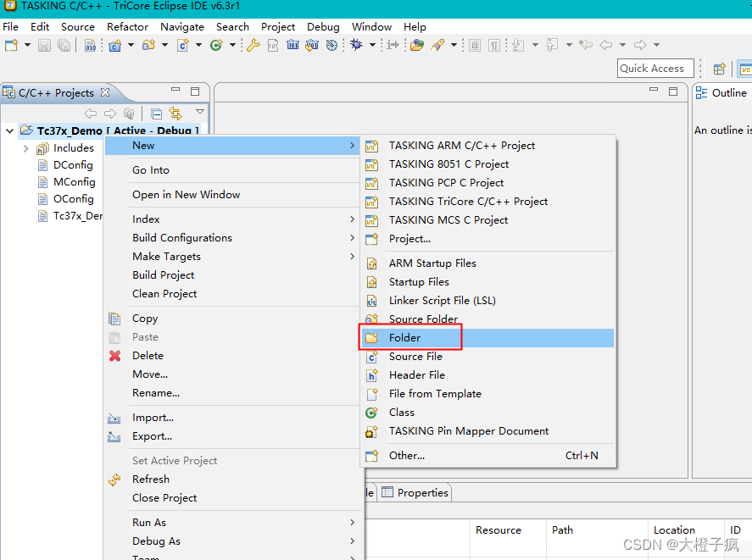Click the Quick Access search field
This screenshot has width=752, height=560.
point(655,68)
